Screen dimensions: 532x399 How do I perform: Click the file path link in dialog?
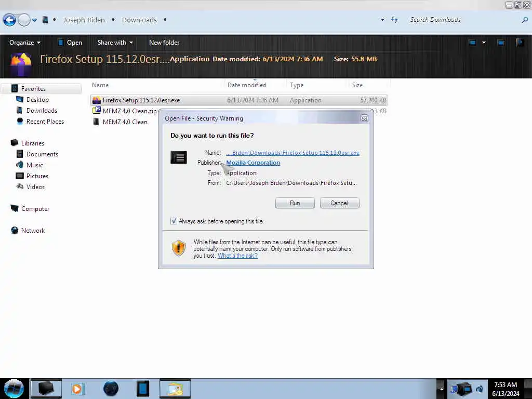pyautogui.click(x=292, y=153)
